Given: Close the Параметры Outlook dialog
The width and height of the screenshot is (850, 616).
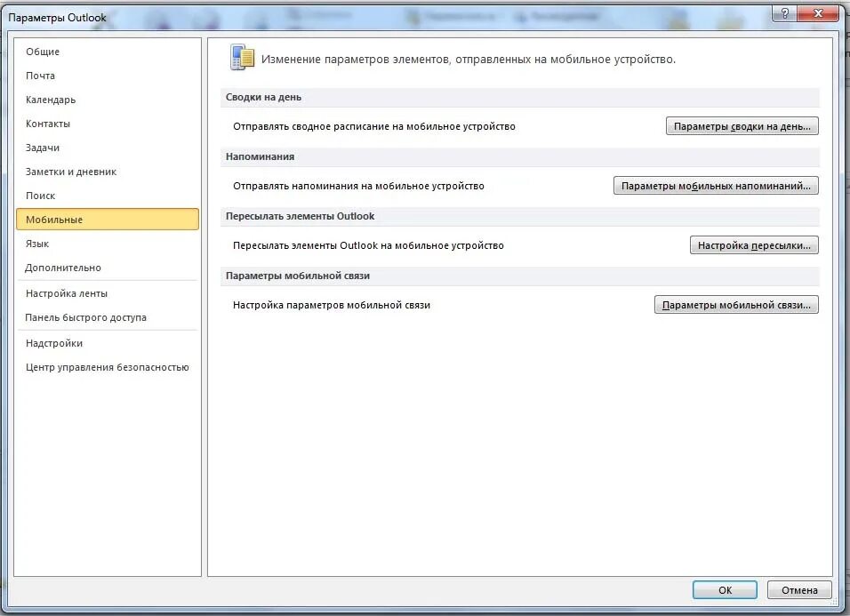Looking at the screenshot, I should (819, 13).
